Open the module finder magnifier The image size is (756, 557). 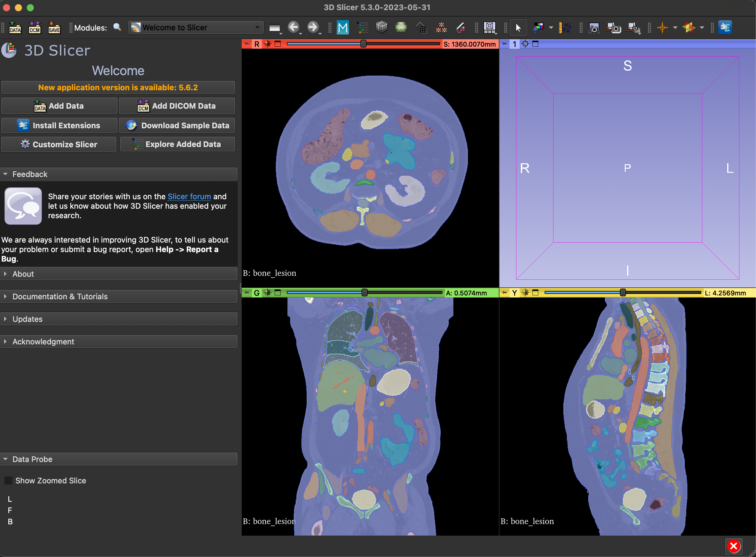(117, 27)
